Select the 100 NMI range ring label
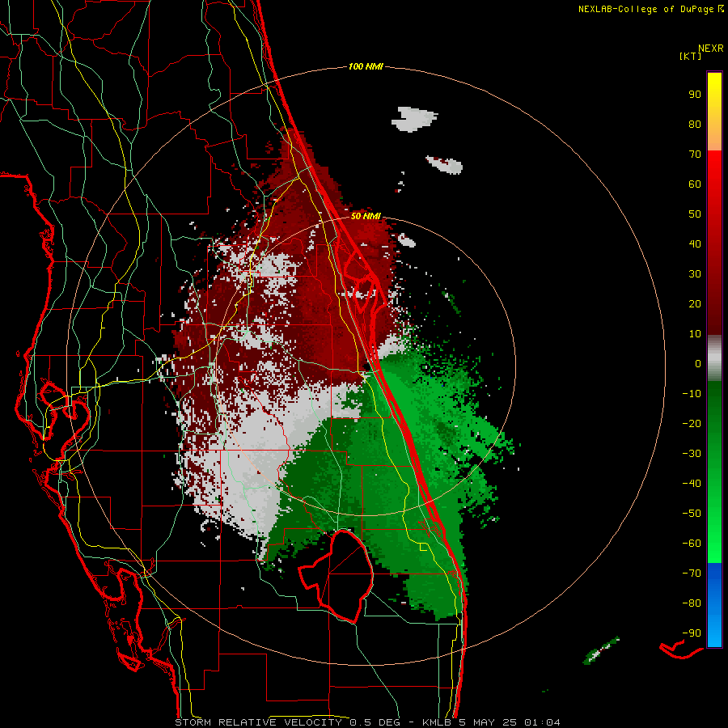This screenshot has height=728, width=728. [x=366, y=66]
